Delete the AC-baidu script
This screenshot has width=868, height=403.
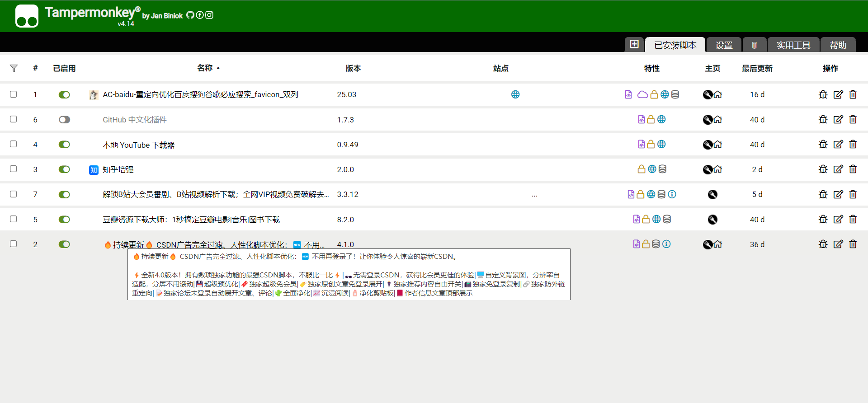(853, 94)
